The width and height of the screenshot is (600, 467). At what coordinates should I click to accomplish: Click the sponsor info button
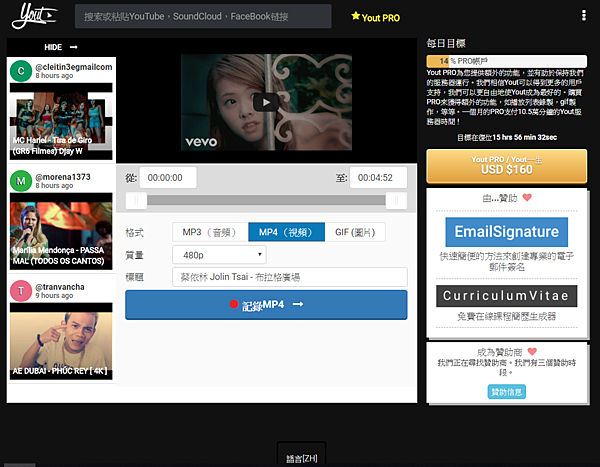point(507,392)
